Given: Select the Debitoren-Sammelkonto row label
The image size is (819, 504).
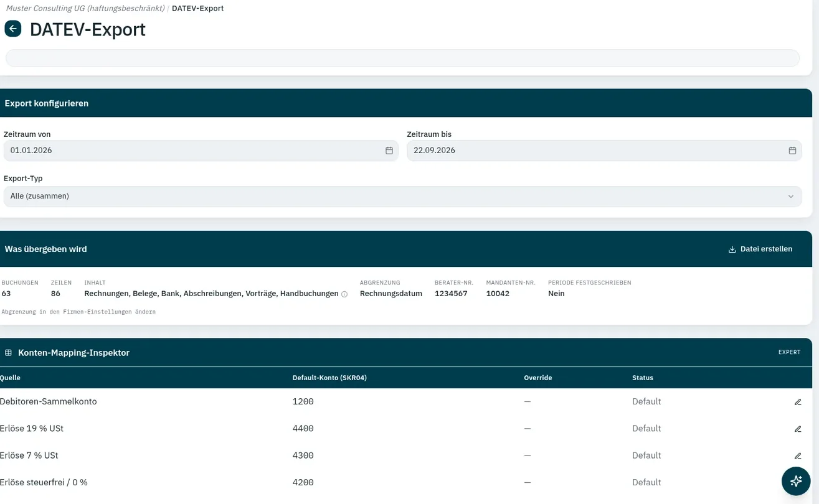Looking at the screenshot, I should pyautogui.click(x=48, y=402).
